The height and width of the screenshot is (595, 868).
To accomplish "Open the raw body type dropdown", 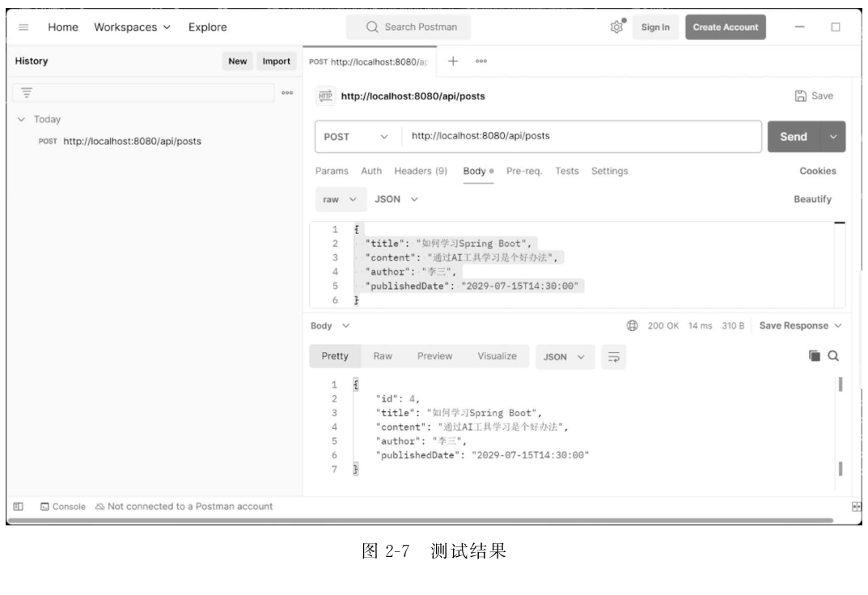I will (341, 199).
